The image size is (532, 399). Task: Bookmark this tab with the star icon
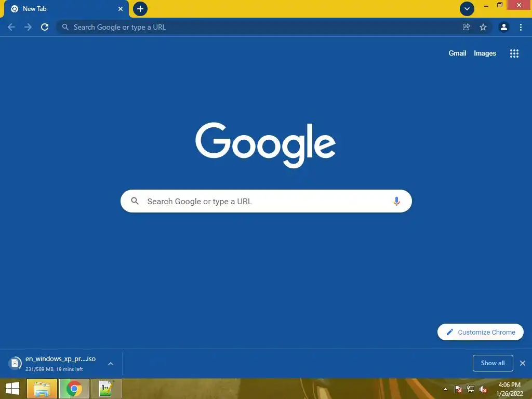(483, 27)
